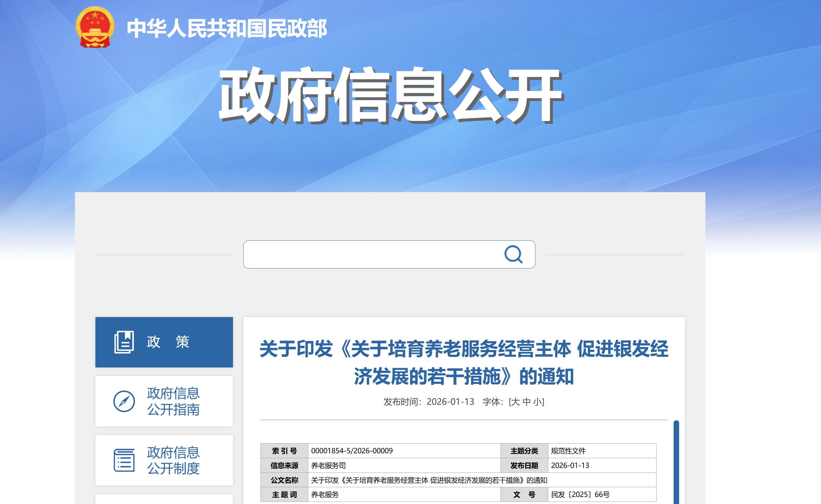
Task: Click the magnifier search icon
Action: tap(513, 254)
